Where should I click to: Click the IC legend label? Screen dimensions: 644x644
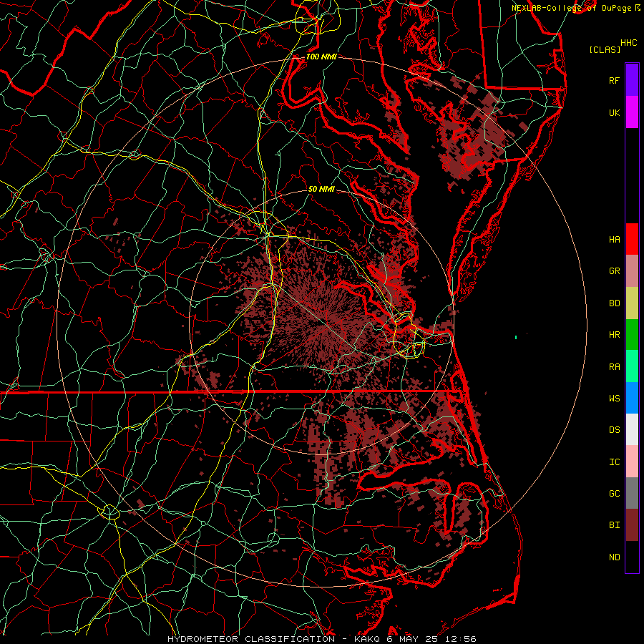tap(615, 462)
